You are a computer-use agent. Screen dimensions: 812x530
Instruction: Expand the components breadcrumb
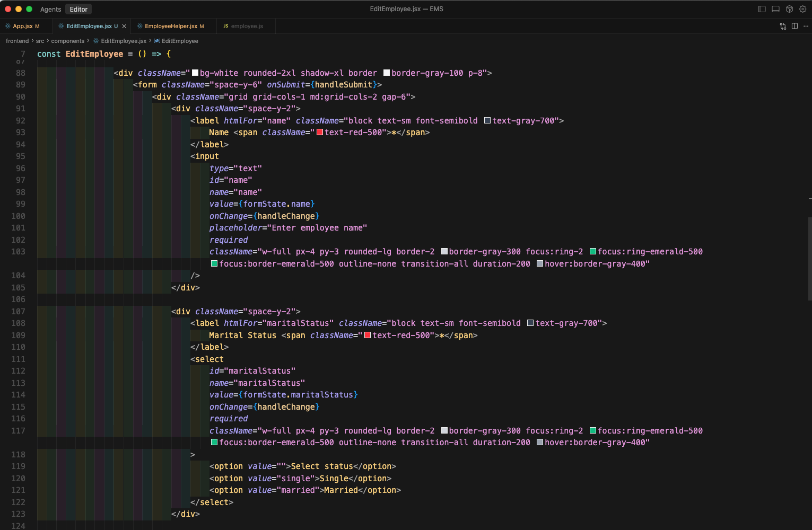coord(68,41)
